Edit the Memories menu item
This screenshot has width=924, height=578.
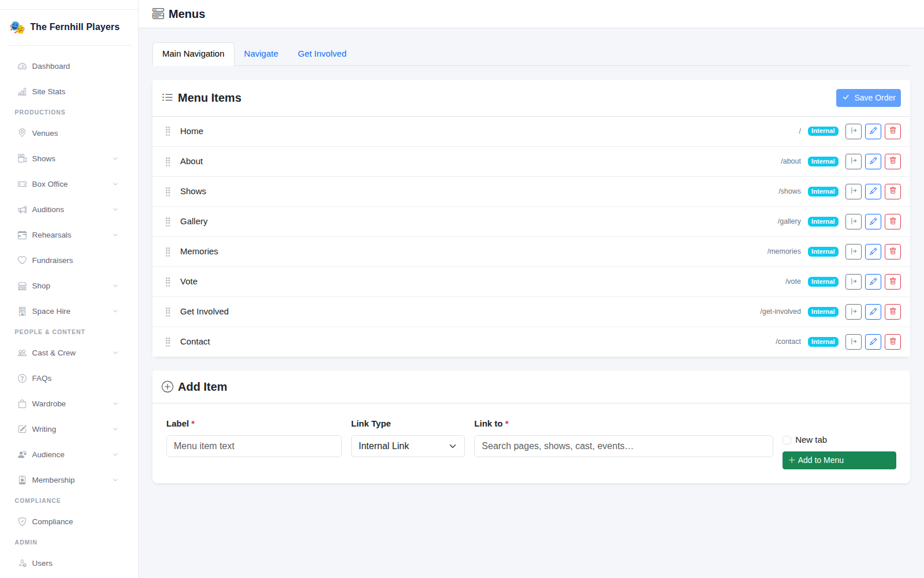pos(873,251)
